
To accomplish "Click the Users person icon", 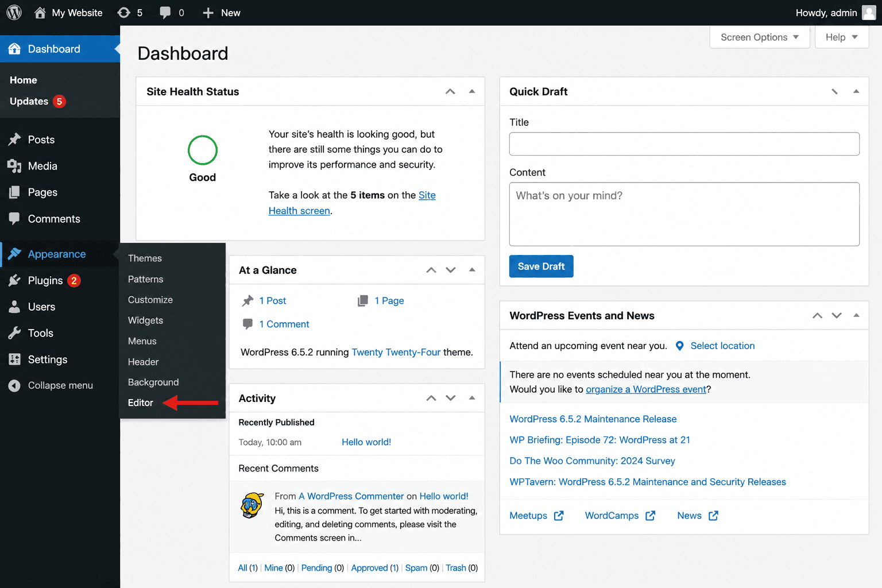I will pyautogui.click(x=14, y=307).
